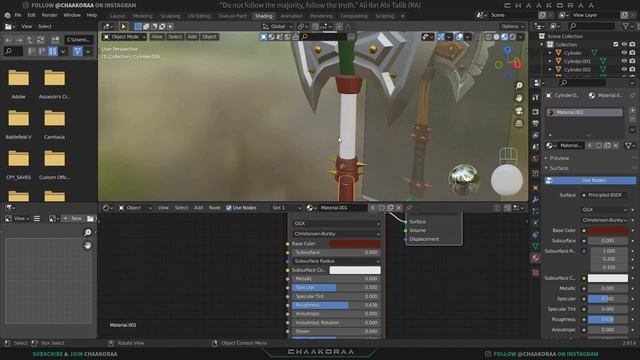Click the hand pan view gizmo
This screenshot has width=640, height=360.
coord(519,98)
